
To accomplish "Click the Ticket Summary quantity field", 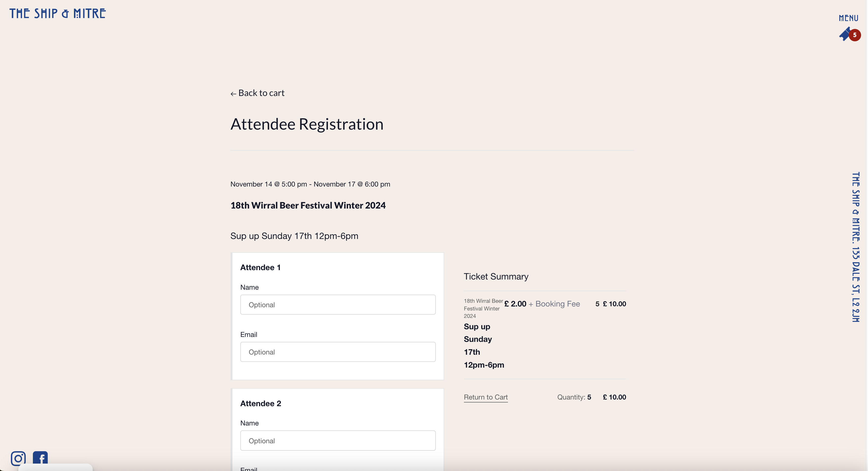I will tap(589, 397).
